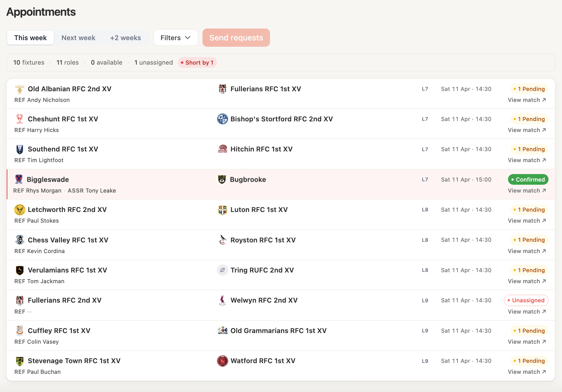Click the Cuffley RFC crest
The width and height of the screenshot is (562, 392).
pyautogui.click(x=19, y=331)
